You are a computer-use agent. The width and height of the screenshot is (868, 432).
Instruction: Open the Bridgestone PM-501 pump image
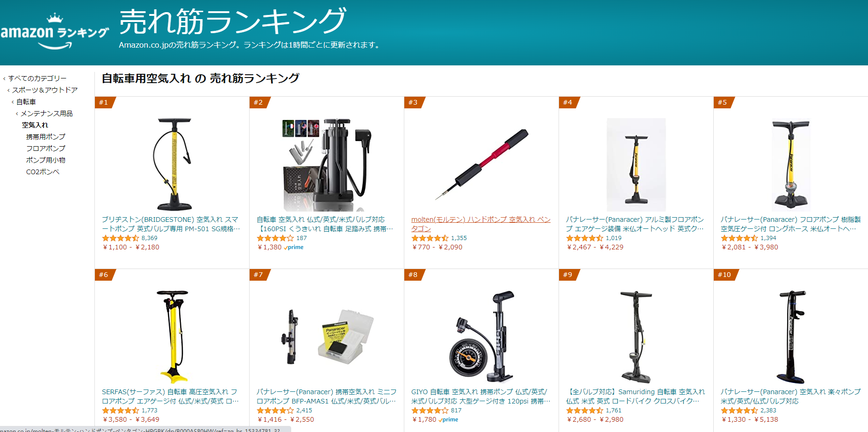point(173,164)
